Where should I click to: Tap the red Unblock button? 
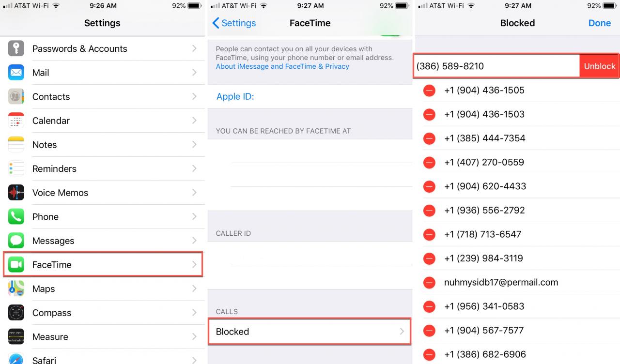point(599,66)
